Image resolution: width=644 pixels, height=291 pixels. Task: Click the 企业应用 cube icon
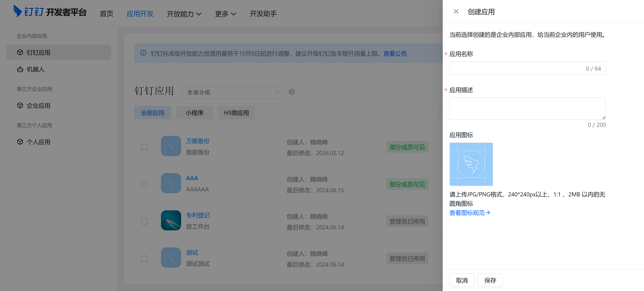point(20,106)
